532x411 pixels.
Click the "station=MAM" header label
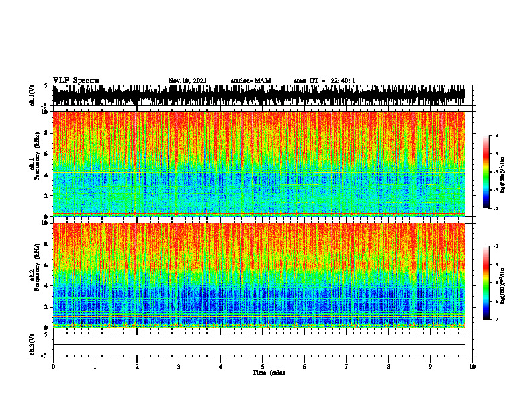(x=251, y=81)
